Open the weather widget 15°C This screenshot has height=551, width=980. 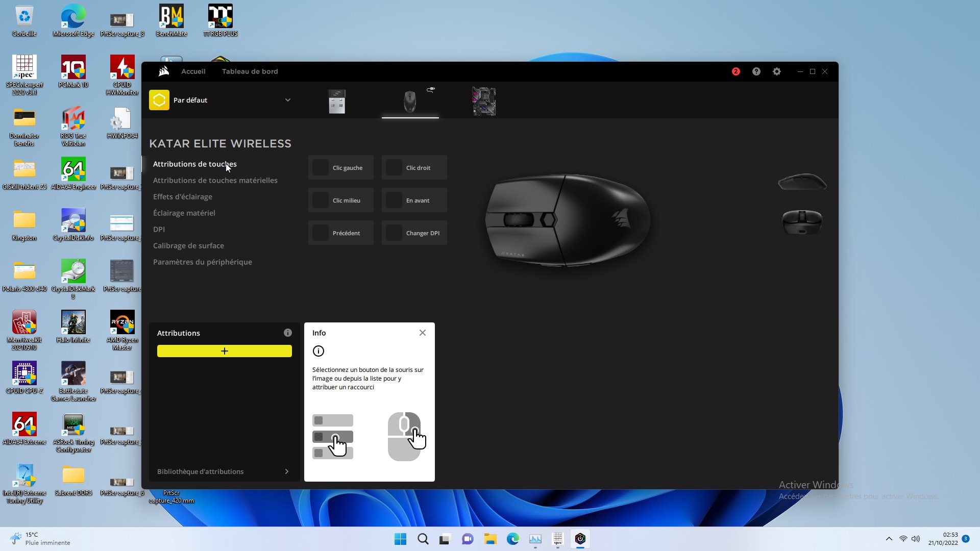coord(40,539)
